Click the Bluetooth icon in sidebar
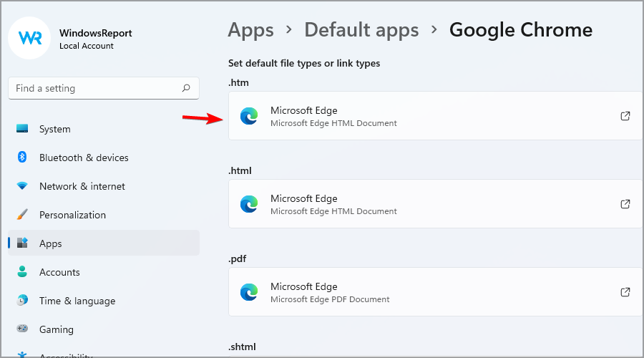The height and width of the screenshot is (358, 644). [x=22, y=158]
